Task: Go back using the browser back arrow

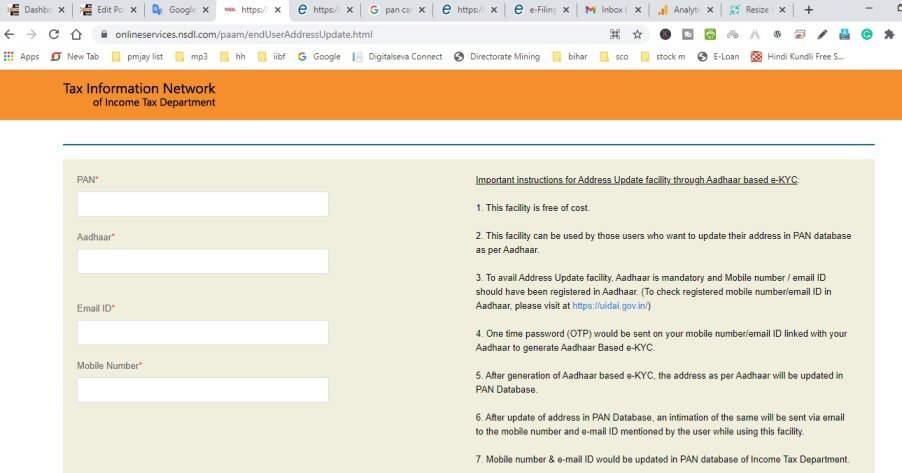Action: coord(9,35)
